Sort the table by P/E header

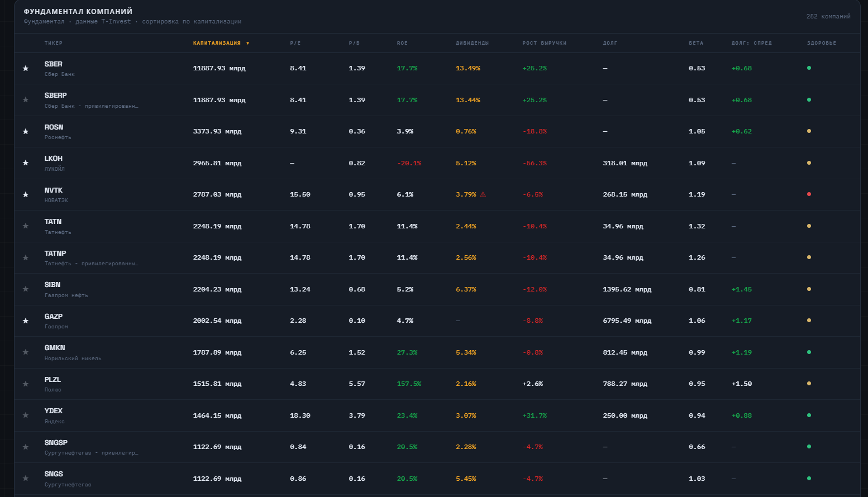tap(295, 43)
